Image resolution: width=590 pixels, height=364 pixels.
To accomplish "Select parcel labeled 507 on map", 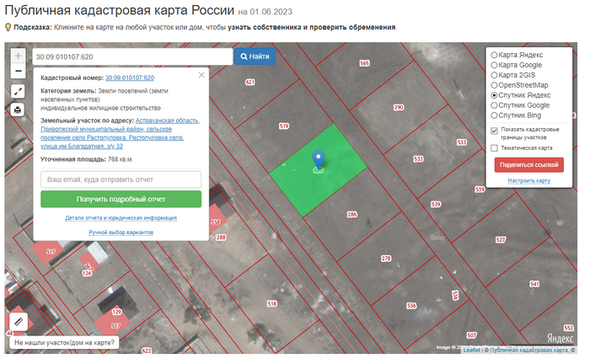I will (x=471, y=335).
